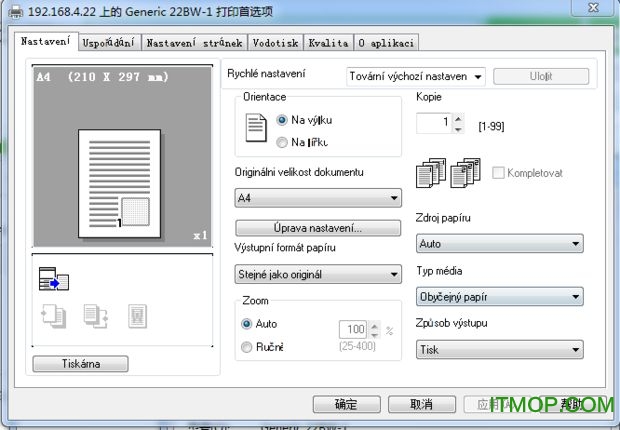Open the Rychlé nastavení dropdown
The image size is (620, 430).
pos(416,76)
